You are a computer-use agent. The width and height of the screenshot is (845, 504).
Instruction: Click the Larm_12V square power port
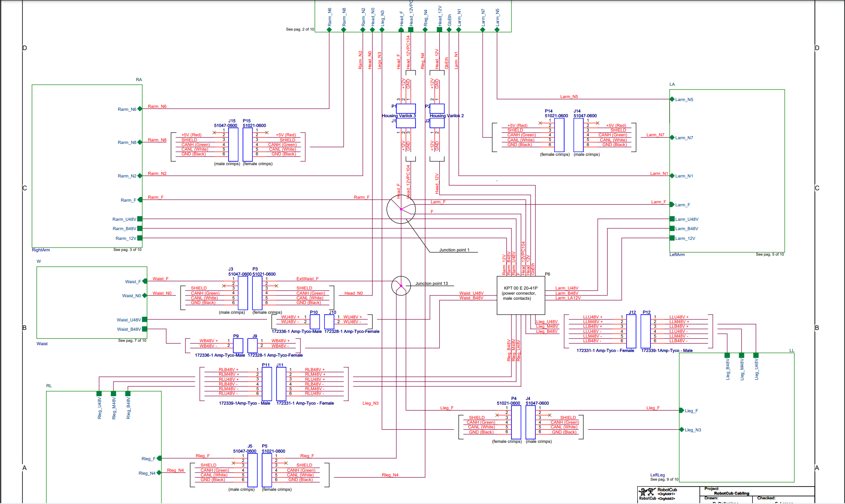[x=672, y=238]
